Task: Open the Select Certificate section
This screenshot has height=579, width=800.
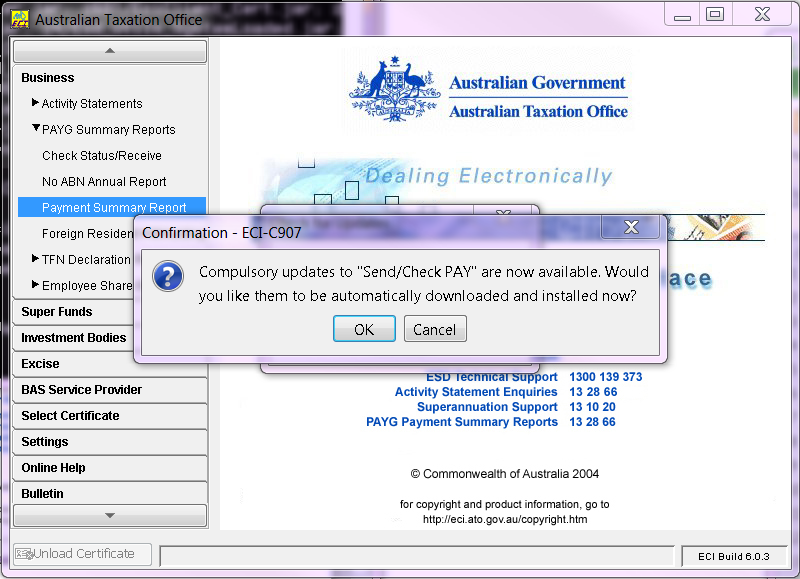Action: (x=110, y=416)
